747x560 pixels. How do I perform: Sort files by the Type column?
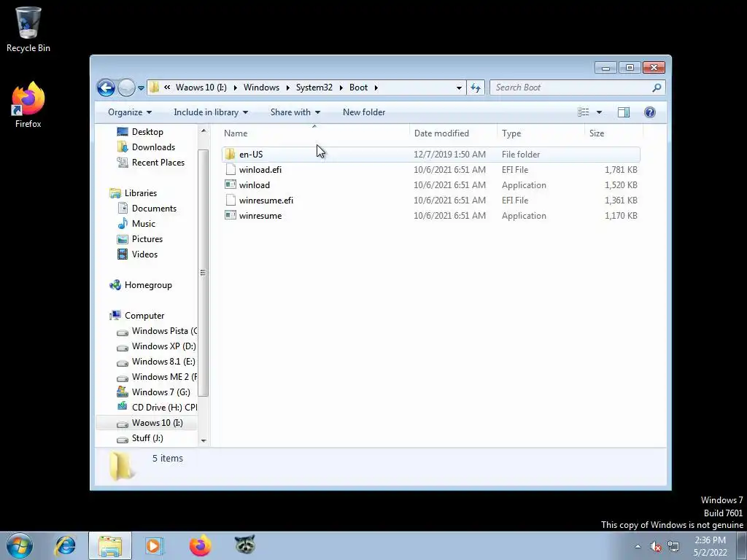541,133
